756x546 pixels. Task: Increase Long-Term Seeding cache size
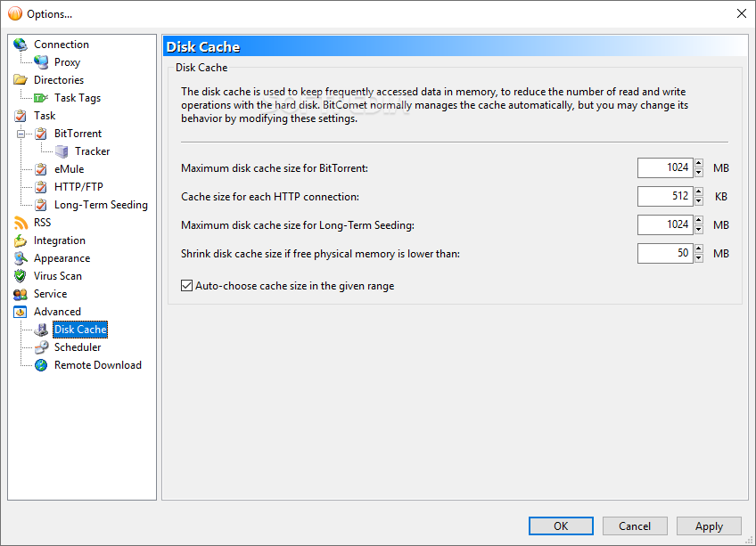click(x=699, y=220)
